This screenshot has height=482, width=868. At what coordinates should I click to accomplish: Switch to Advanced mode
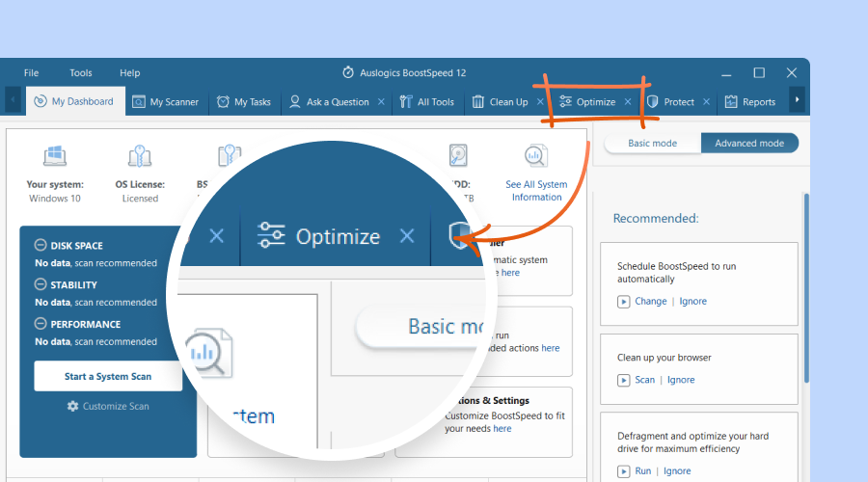pos(749,144)
